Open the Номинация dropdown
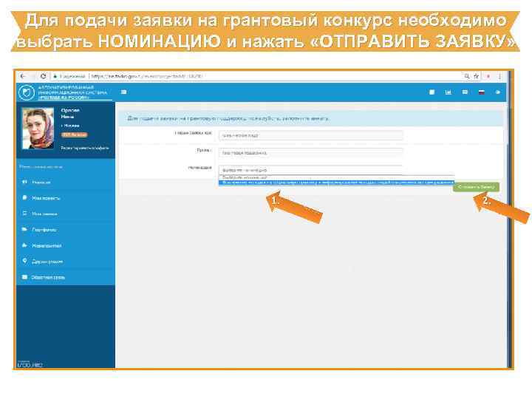 tap(311, 170)
